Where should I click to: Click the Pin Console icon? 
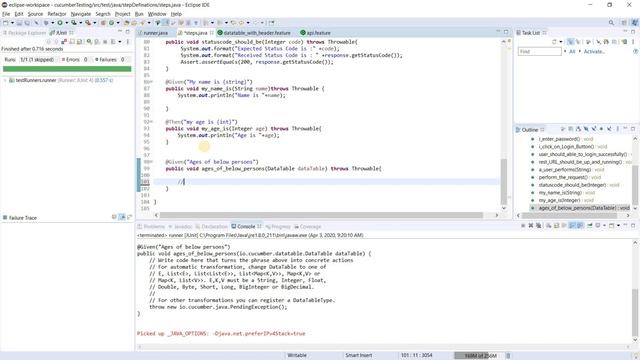pyautogui.click(x=590, y=225)
